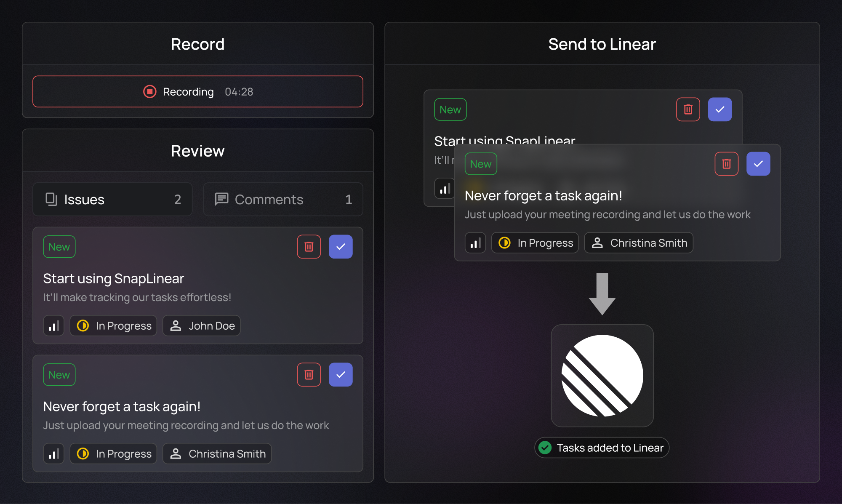
Task: Approve the 'Start using SnapLinear' issue in Review
Action: (x=341, y=247)
